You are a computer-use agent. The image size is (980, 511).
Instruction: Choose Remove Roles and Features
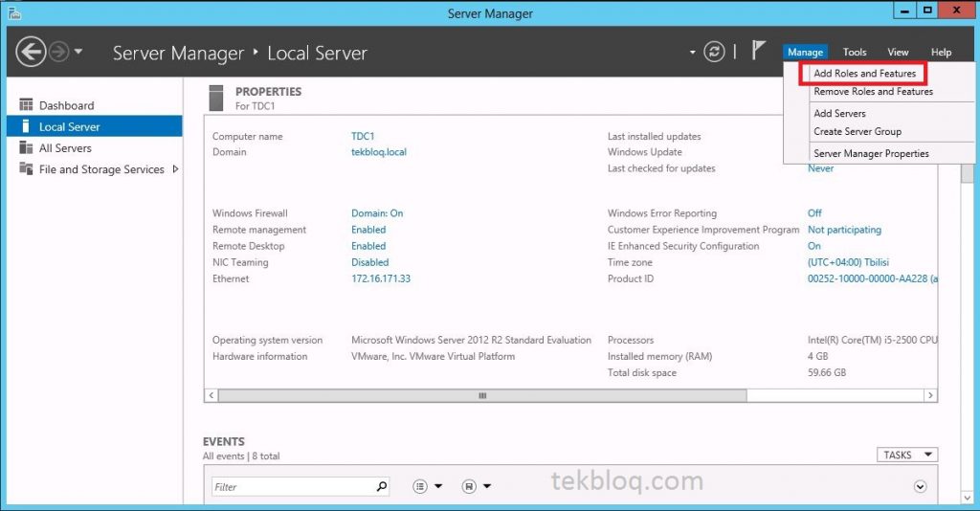pos(873,91)
